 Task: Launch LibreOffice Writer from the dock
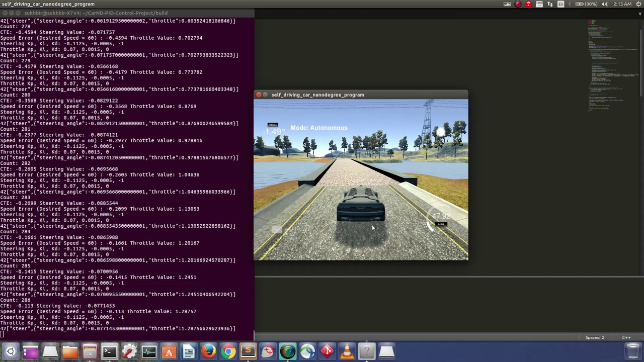click(x=189, y=351)
